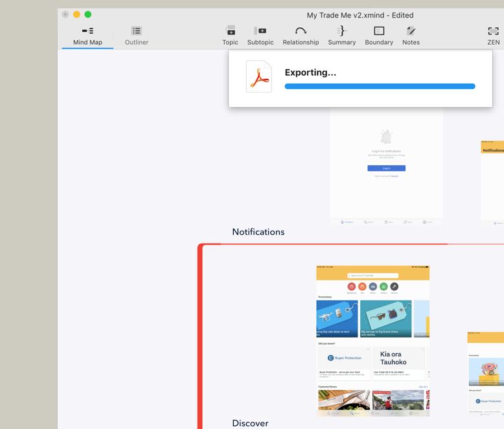The image size is (504, 429).
Task: Add a Subtopic using the toolbar
Action: (x=260, y=36)
